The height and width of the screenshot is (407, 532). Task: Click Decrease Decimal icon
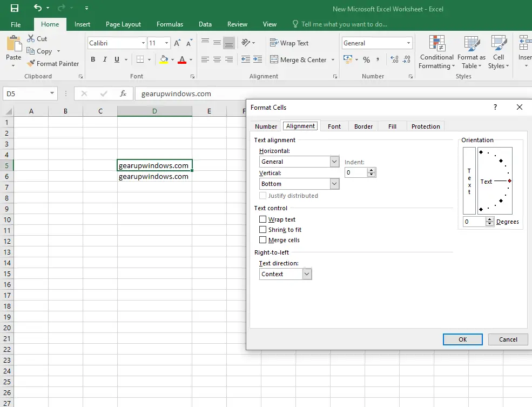coord(407,60)
